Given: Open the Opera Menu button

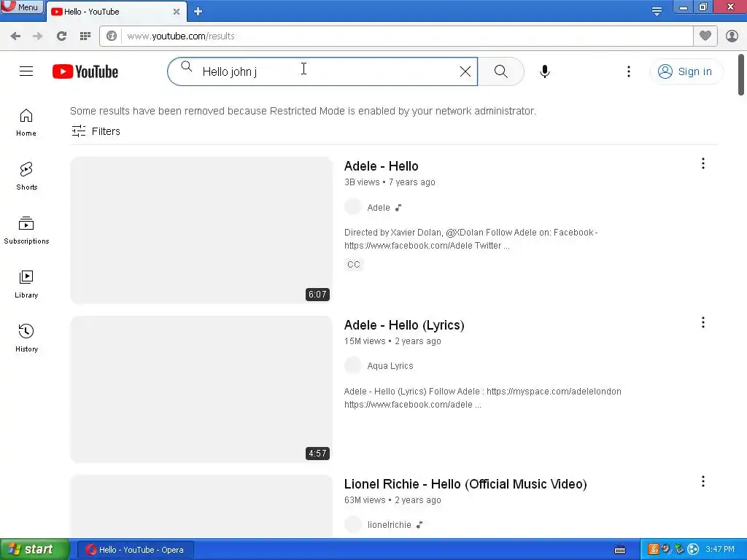Looking at the screenshot, I should point(21,7).
